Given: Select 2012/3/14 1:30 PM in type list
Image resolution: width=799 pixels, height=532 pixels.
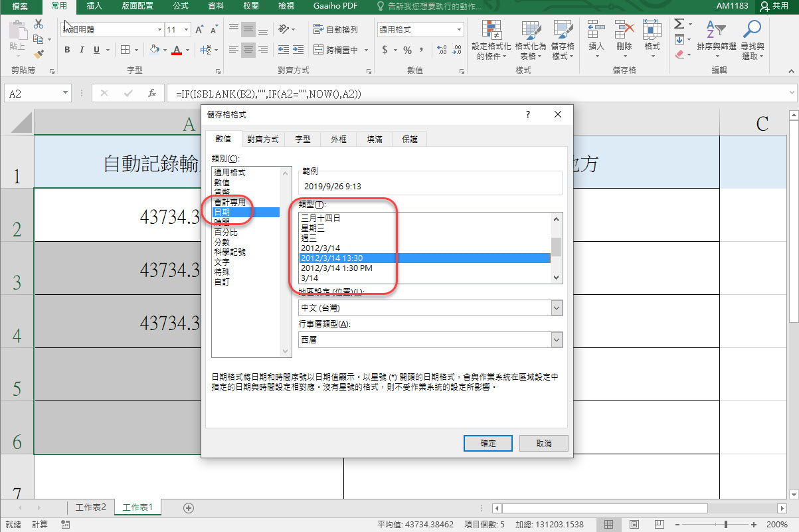Looking at the screenshot, I should click(x=336, y=268).
